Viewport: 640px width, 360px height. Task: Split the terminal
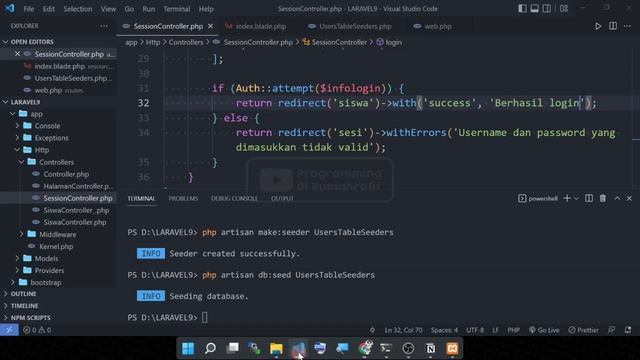[589, 198]
